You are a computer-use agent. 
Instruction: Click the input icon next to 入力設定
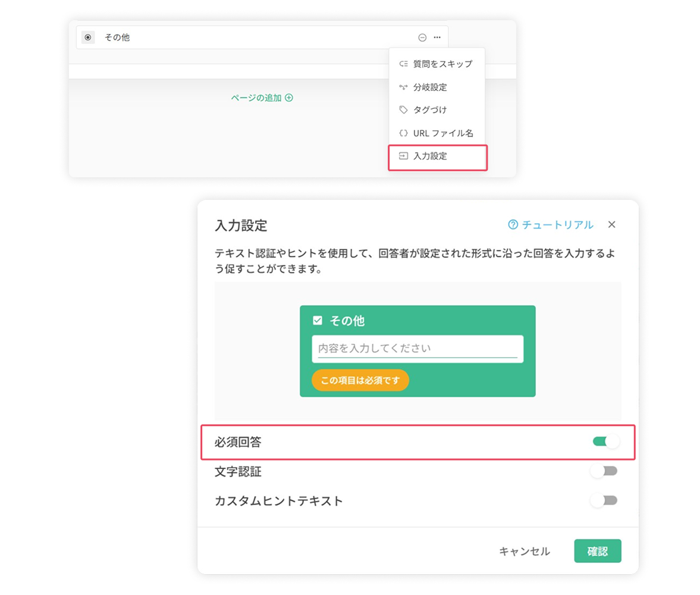404,156
